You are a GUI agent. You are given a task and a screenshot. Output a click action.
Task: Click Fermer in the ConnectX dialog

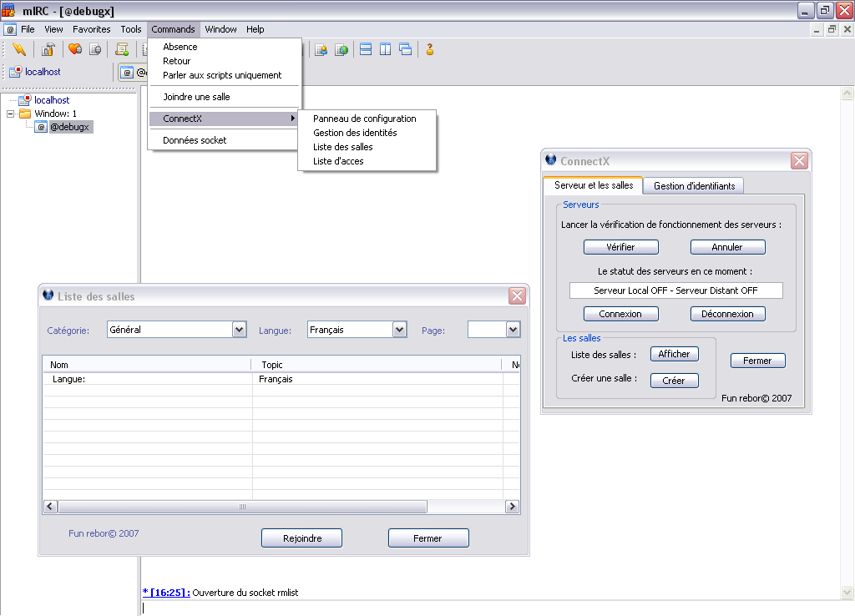[757, 361]
